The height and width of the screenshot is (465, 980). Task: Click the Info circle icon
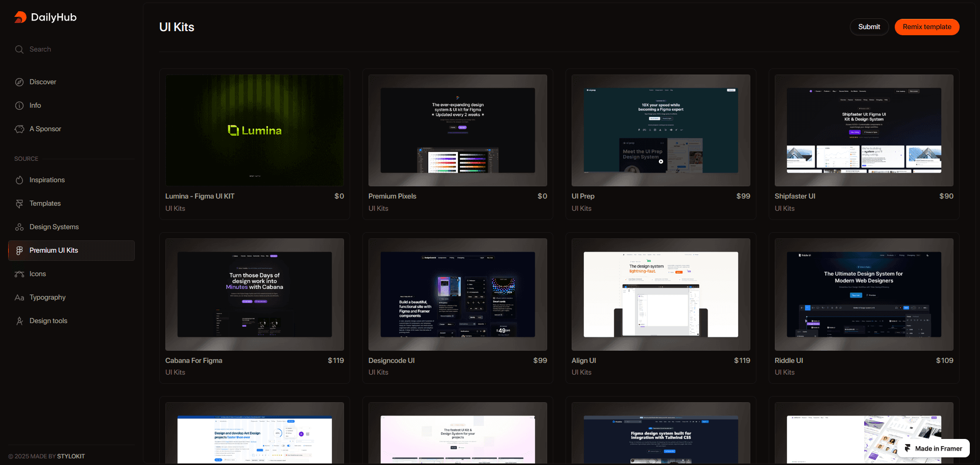tap(19, 106)
